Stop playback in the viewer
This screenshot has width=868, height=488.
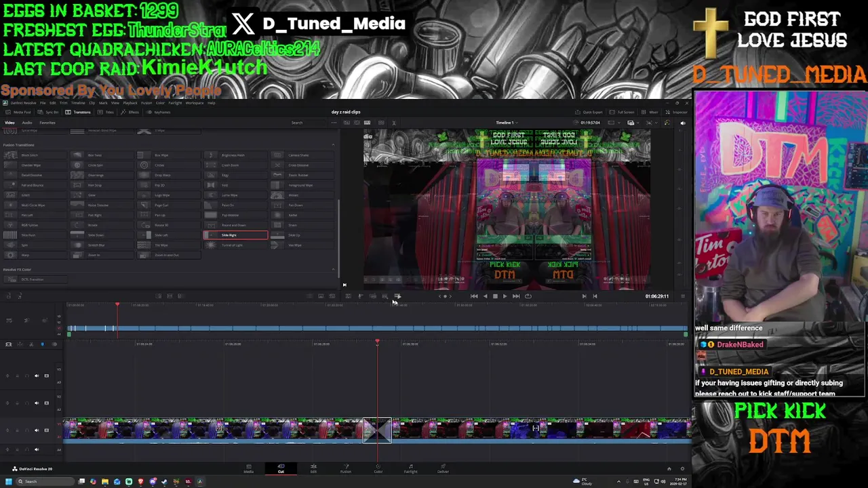click(x=495, y=296)
